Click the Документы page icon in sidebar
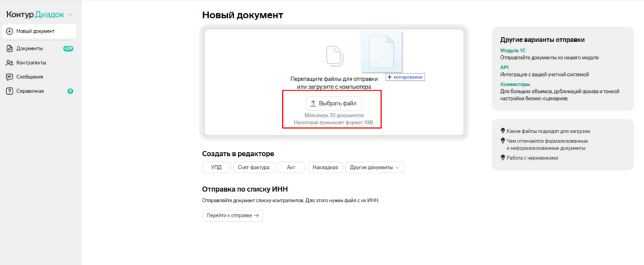644x265 pixels. coord(9,49)
